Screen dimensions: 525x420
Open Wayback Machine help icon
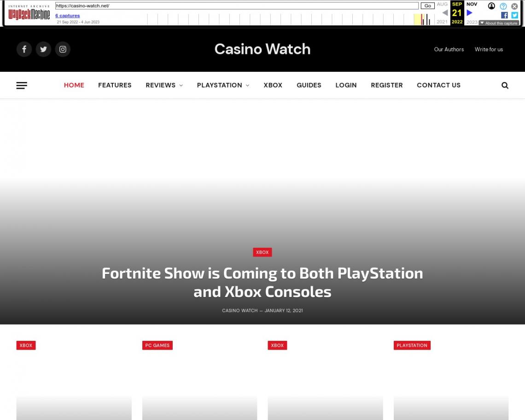point(503,6)
